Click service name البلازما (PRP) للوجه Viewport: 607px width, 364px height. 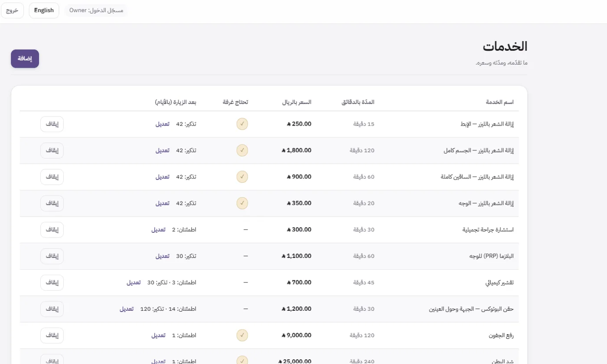pos(492,256)
